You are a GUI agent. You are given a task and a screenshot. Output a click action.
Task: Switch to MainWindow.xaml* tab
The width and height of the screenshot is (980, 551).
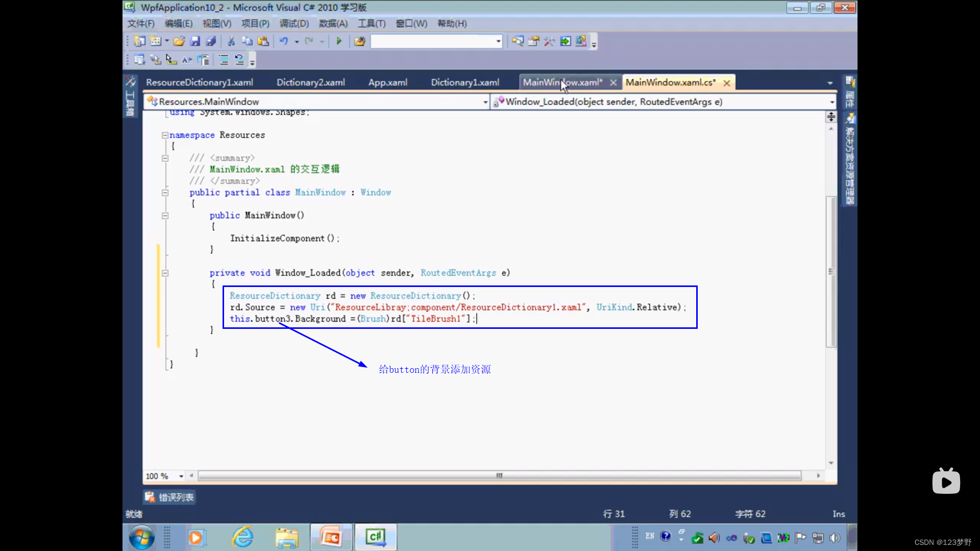pos(562,82)
